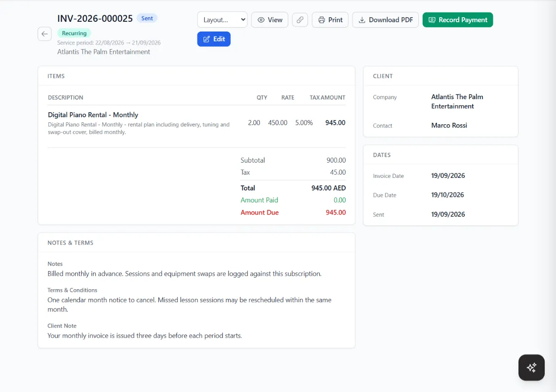Click the Total 945.00 AED
The image size is (556, 392).
pyautogui.click(x=329, y=188)
